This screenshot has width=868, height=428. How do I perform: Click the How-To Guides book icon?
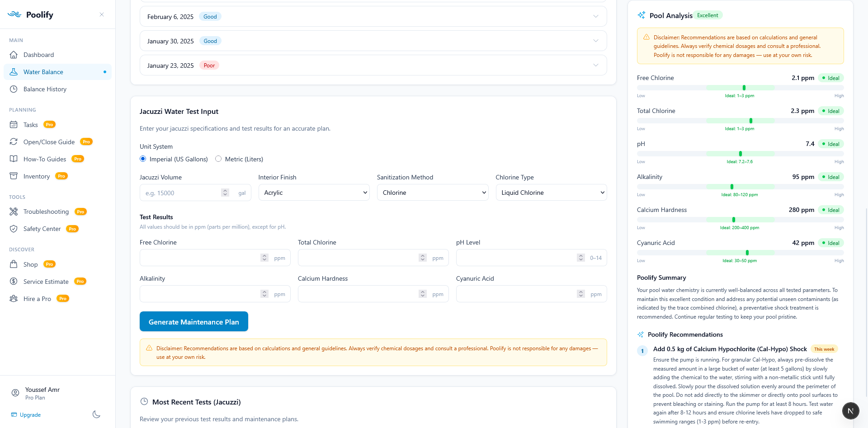click(14, 159)
